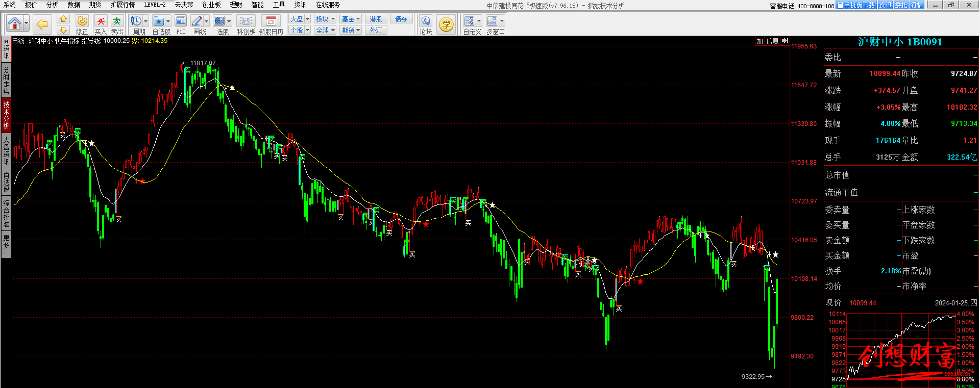Image resolution: width=980 pixels, height=388 pixels.
Task: Click the red 买入 buy icon
Action: 101,21
